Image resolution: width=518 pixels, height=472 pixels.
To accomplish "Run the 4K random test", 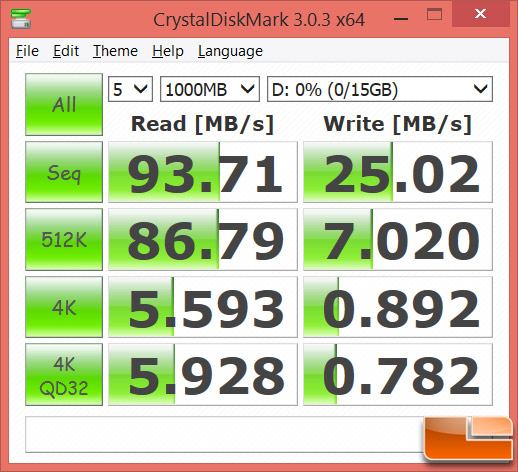I will pos(64,307).
